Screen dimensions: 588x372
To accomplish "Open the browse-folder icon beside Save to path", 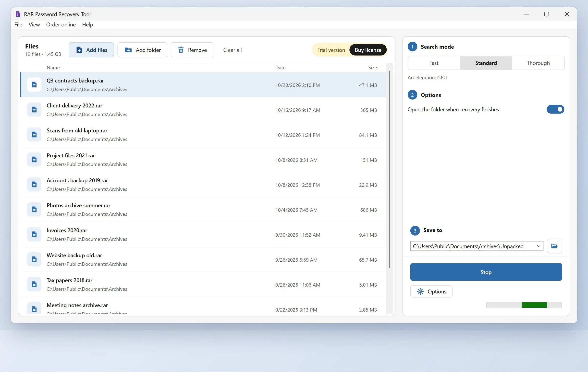I will click(554, 246).
